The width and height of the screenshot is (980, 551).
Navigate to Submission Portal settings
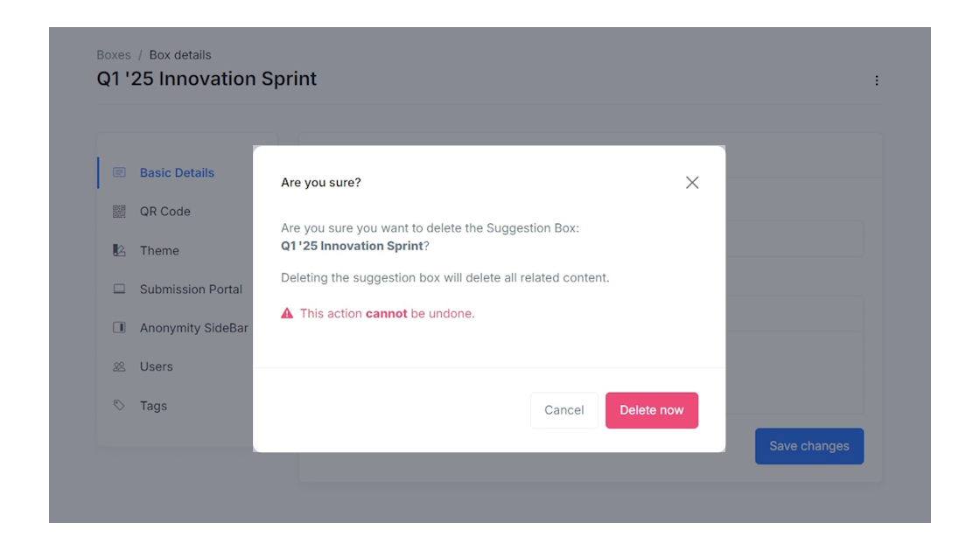point(189,289)
